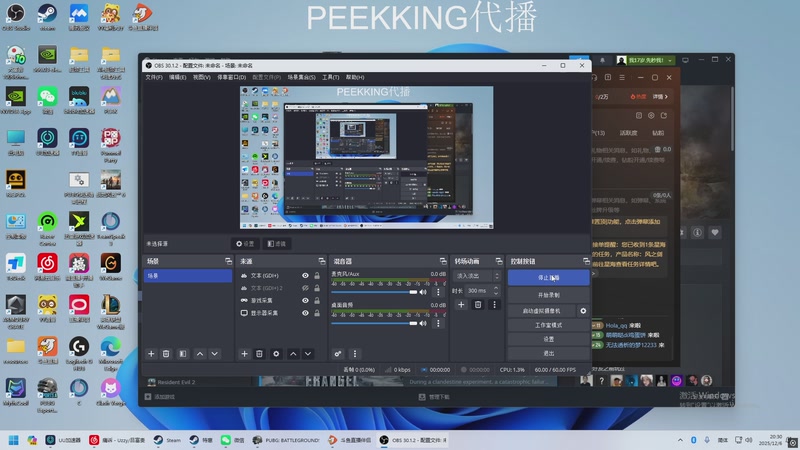Open OBS Studio desktop shortcut
Screen dimensions: 800x450
16,17
